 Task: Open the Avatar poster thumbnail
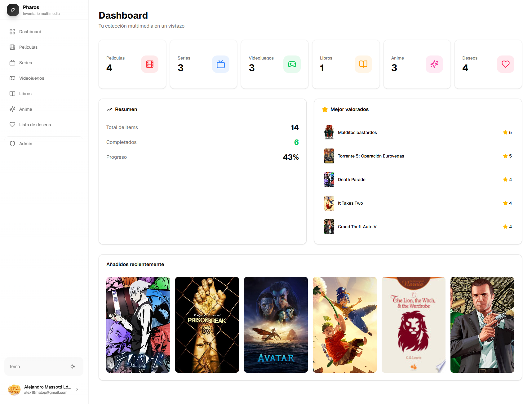click(x=276, y=325)
